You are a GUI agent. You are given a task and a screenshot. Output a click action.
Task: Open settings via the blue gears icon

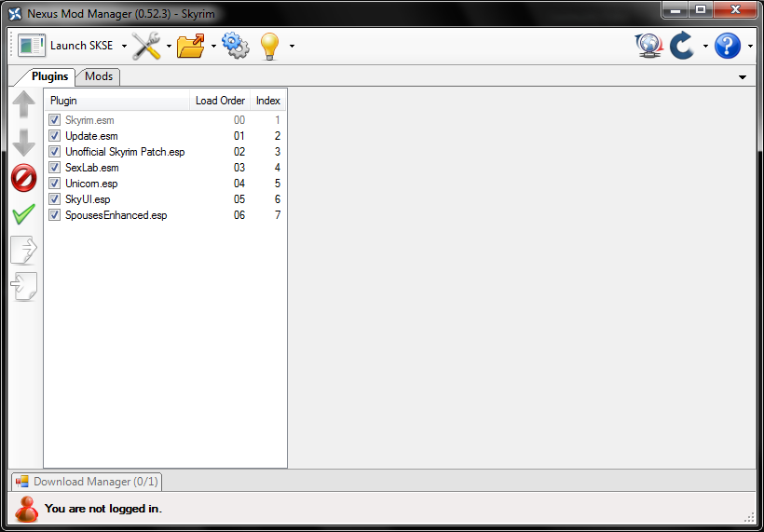coord(236,46)
